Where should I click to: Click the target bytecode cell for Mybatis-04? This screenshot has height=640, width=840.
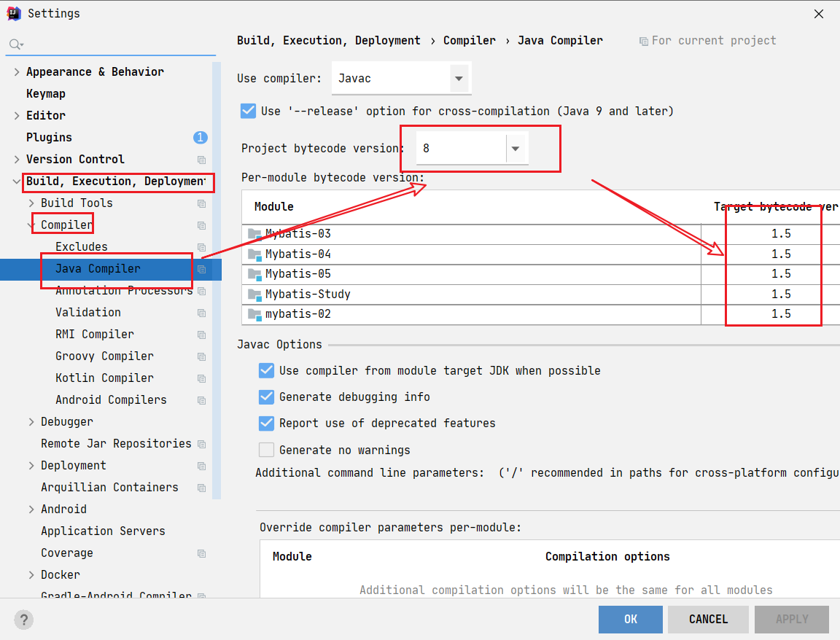coord(780,254)
